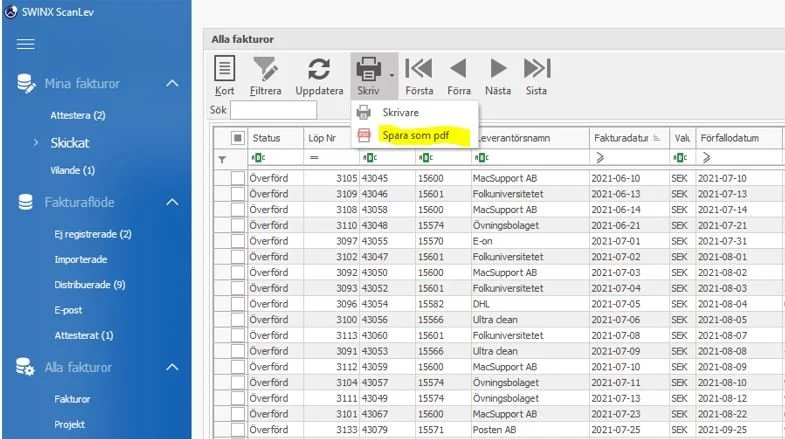The width and height of the screenshot is (785, 439).
Task: Click the Mina fakturor database icon
Action: tap(26, 84)
